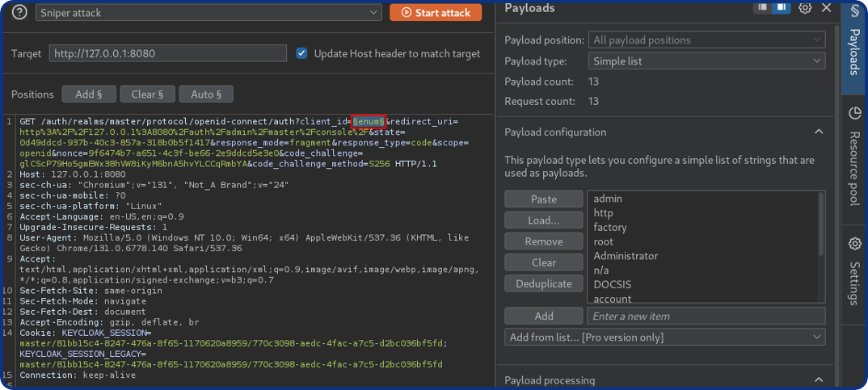Open the Sniper attack type dropdown
The width and height of the screenshot is (868, 390).
pyautogui.click(x=208, y=13)
